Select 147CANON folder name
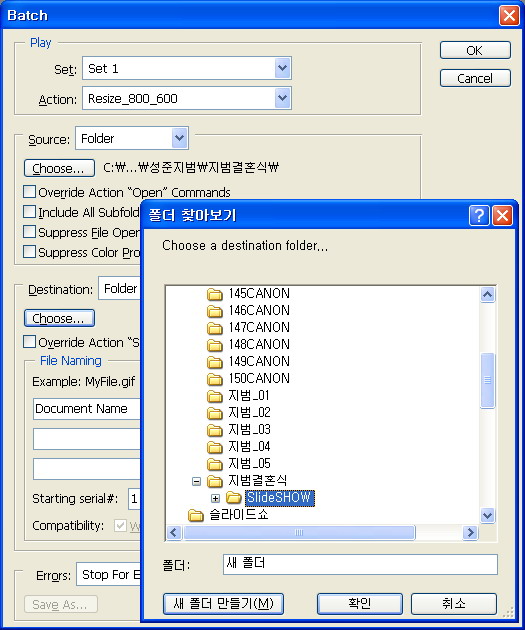Image resolution: width=525 pixels, height=630 pixels. pos(259,327)
